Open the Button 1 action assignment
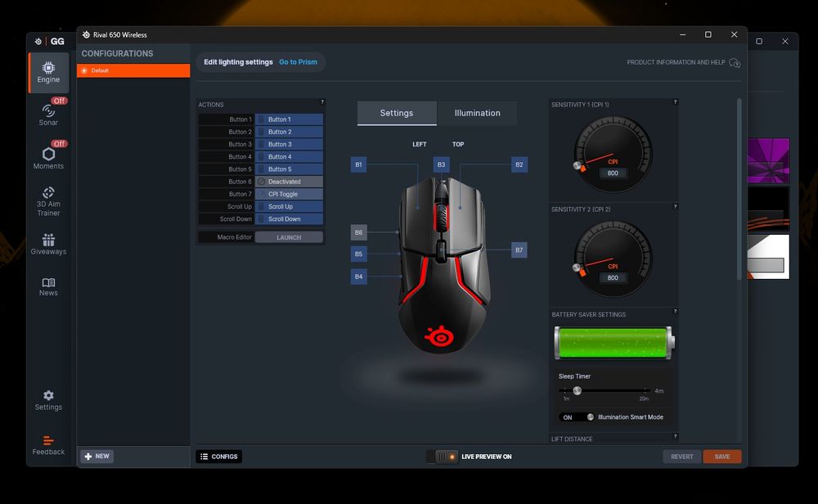 pos(289,119)
